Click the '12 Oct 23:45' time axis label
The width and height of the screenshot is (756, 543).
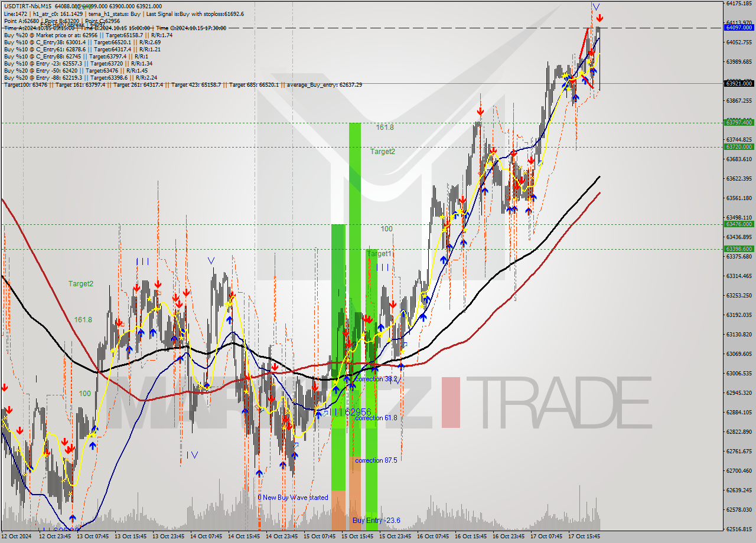pos(54,537)
